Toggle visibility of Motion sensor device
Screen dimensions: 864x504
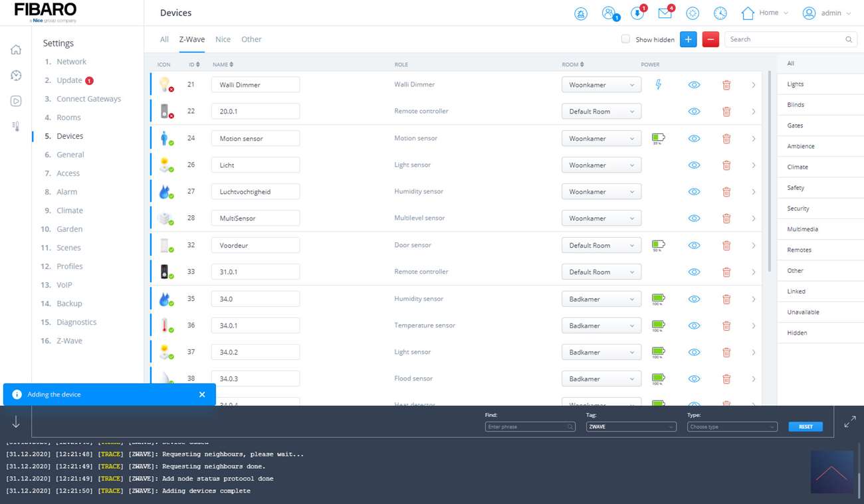click(694, 139)
